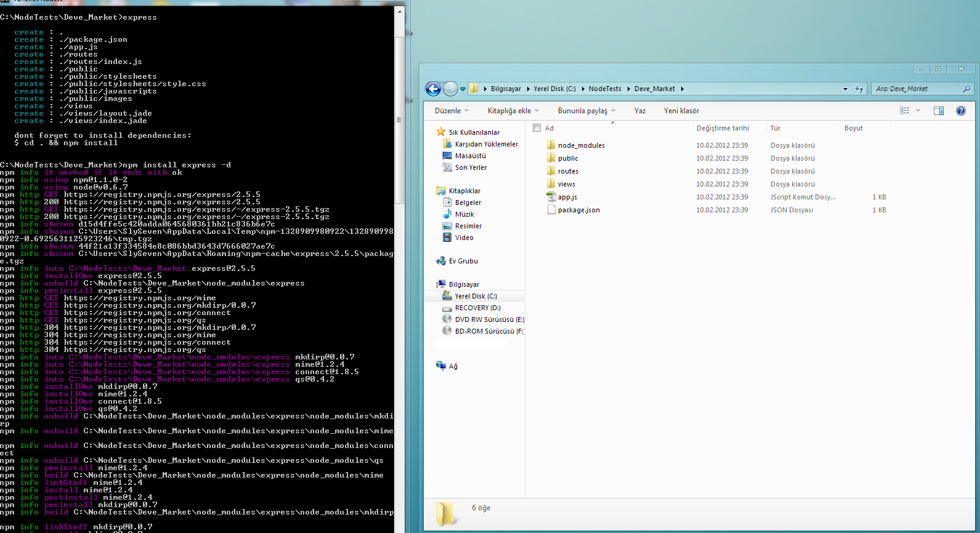Open Masaüstü in the sidebar

point(470,156)
